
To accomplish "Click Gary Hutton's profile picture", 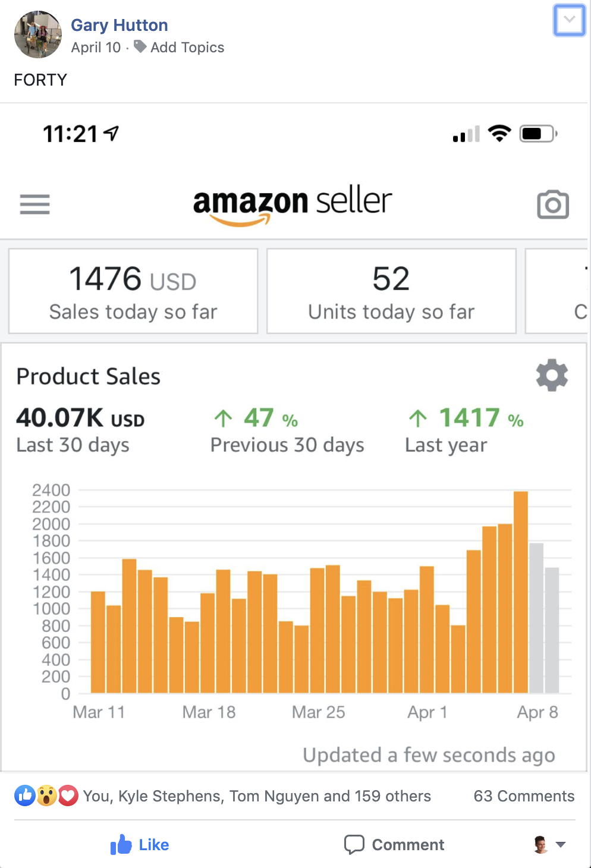I will tap(37, 34).
